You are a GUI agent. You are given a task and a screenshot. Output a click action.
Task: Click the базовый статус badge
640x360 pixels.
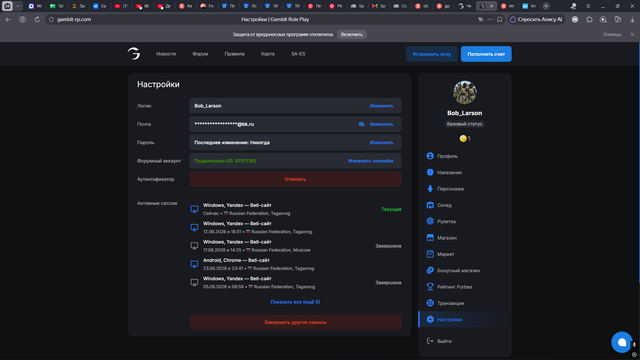click(x=464, y=124)
